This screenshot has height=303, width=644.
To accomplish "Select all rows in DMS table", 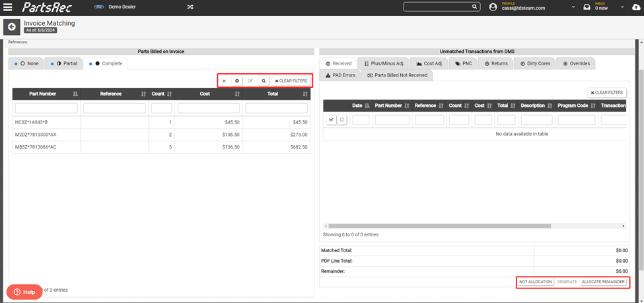I will pos(331,120).
